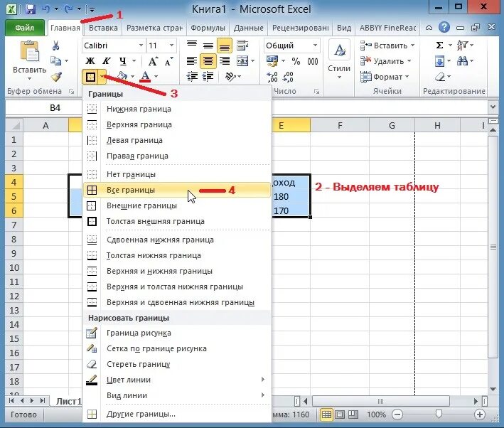Click the Clear eraser icon in Editing group
The image size is (504, 428).
tap(440, 77)
